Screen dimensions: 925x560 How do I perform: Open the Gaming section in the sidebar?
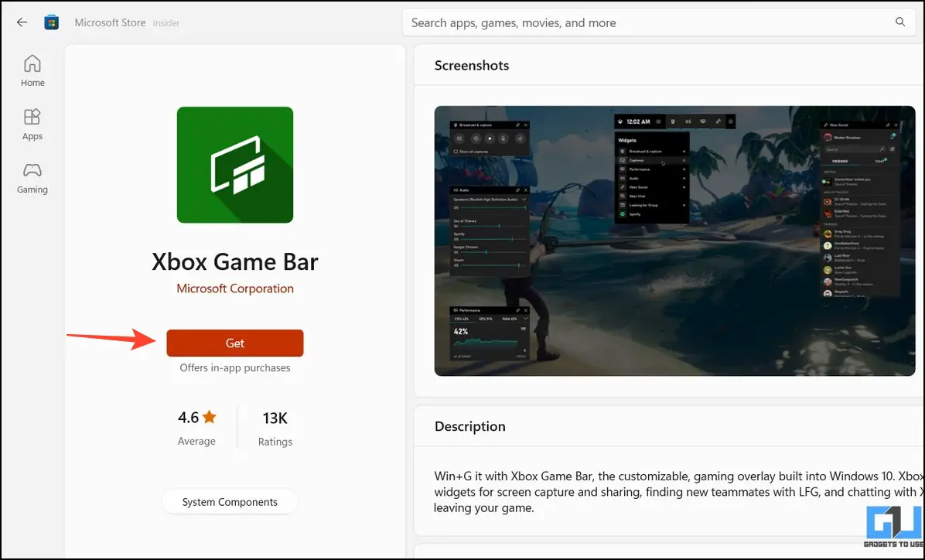click(x=32, y=178)
